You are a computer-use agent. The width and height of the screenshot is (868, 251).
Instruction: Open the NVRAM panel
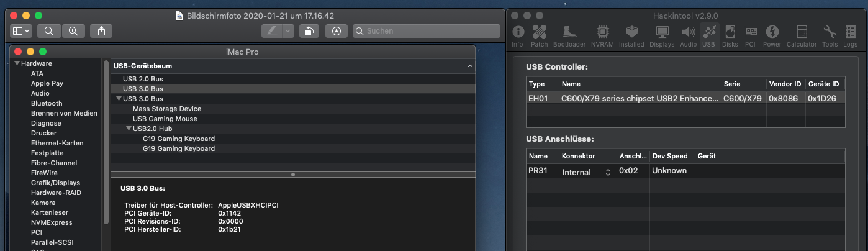point(602,35)
